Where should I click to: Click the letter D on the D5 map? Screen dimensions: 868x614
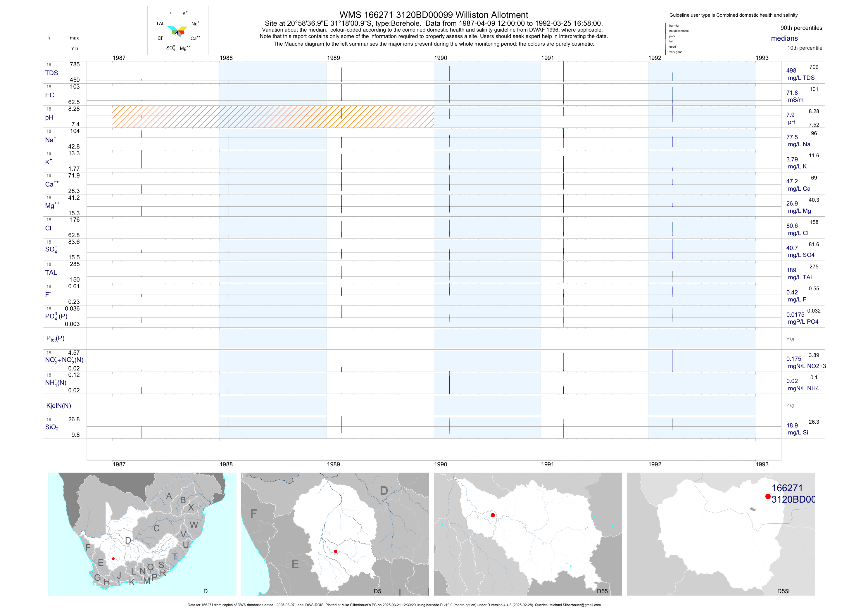(384, 491)
